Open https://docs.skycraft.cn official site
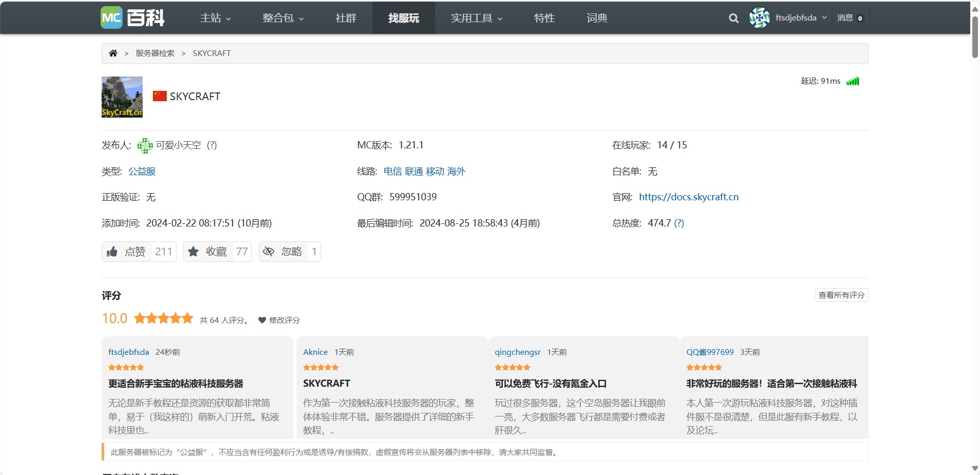This screenshot has width=980, height=475. click(689, 197)
